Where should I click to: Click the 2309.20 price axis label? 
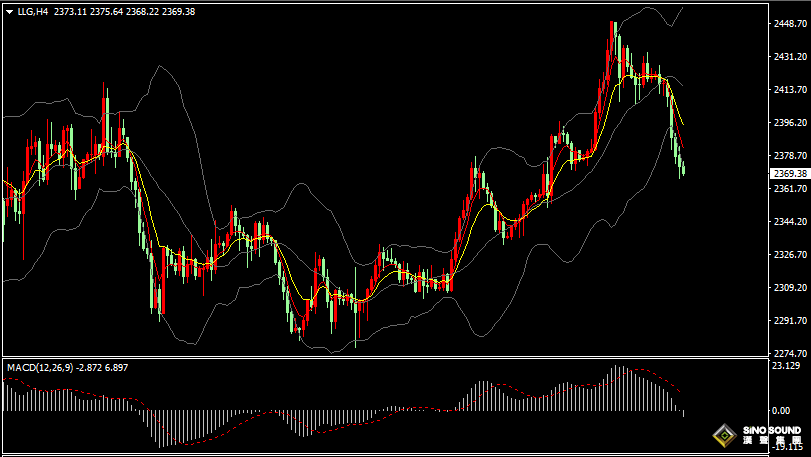click(x=790, y=288)
